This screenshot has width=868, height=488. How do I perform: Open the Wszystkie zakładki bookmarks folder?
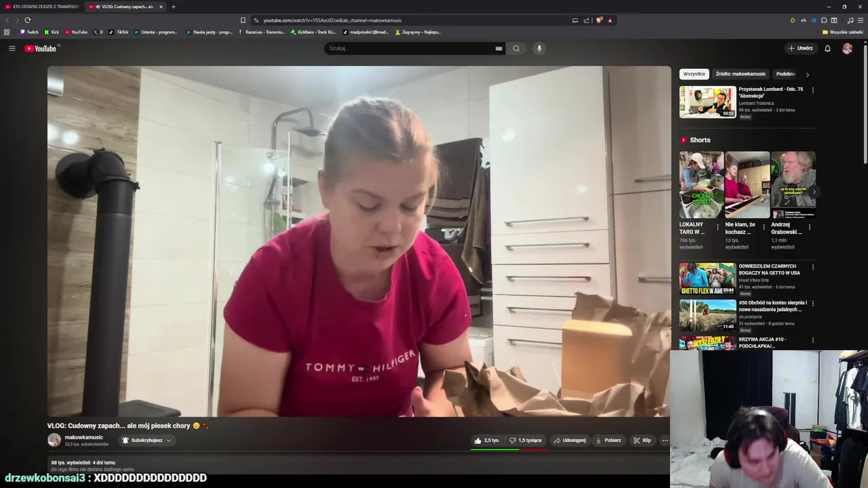(842, 32)
